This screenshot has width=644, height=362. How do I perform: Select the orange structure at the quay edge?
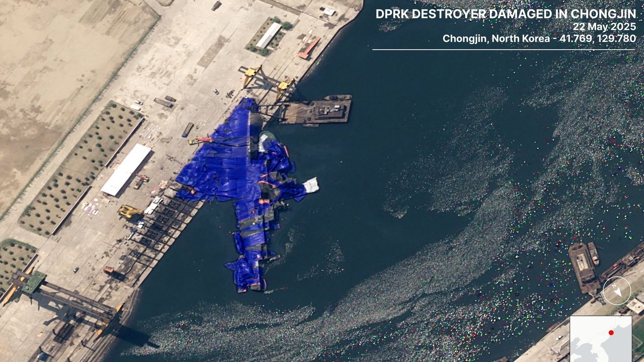pyautogui.click(x=308, y=48)
